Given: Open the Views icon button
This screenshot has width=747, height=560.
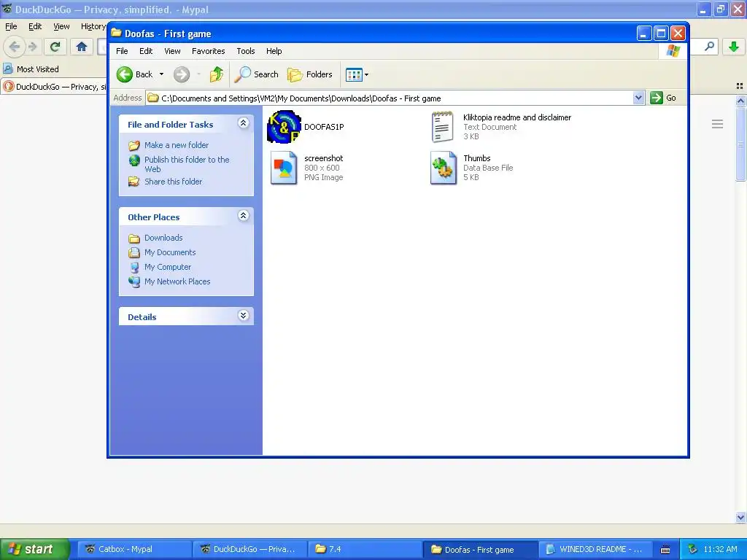Looking at the screenshot, I should [x=354, y=75].
